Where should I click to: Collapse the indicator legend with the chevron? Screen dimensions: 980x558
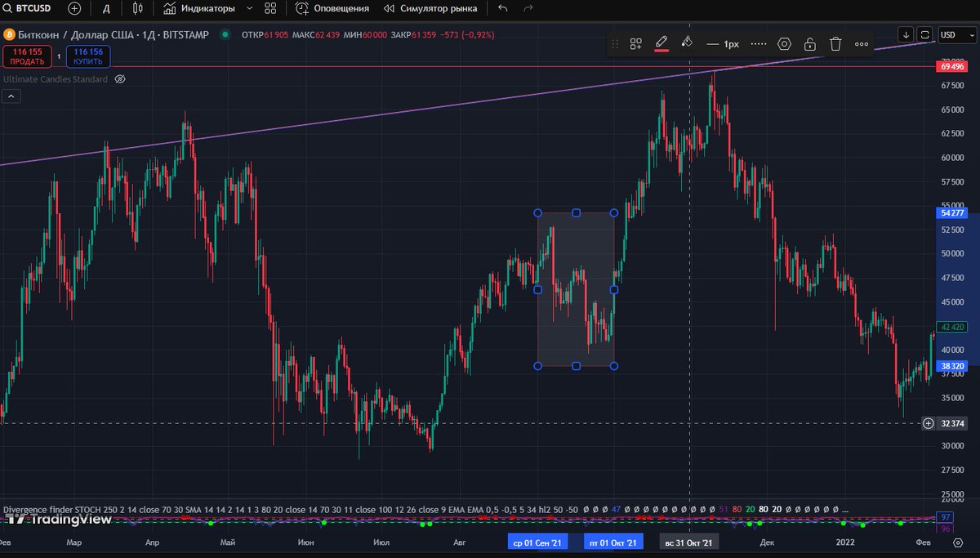point(11,96)
